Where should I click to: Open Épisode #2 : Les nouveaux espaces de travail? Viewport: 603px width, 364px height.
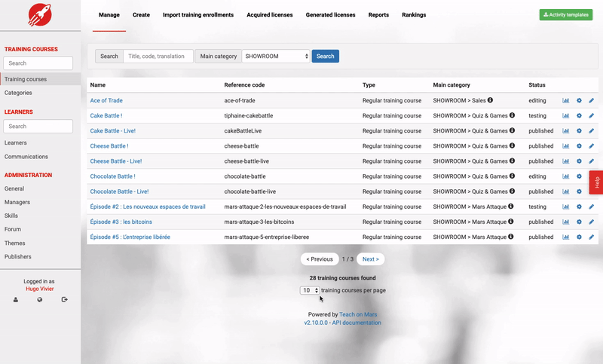[148, 206]
